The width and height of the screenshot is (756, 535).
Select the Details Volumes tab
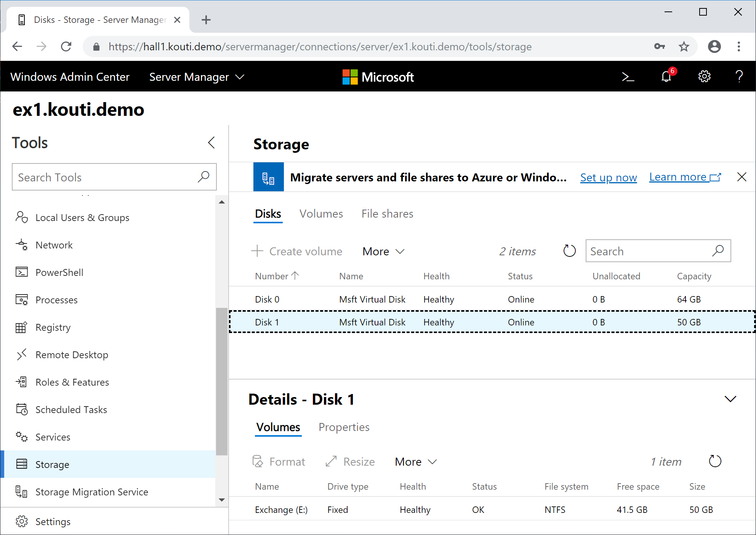click(x=278, y=427)
